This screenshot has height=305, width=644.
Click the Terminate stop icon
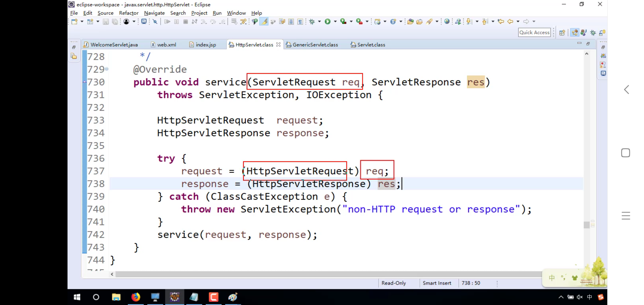pos(186,21)
